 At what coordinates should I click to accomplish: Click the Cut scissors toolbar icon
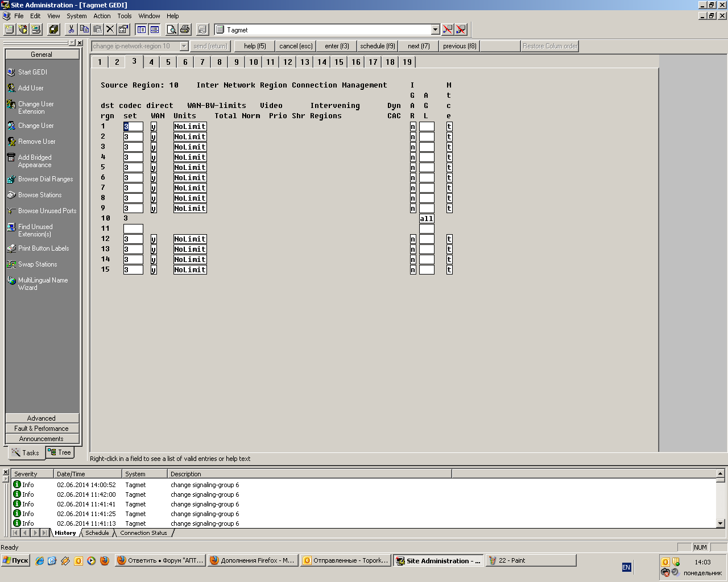71,30
